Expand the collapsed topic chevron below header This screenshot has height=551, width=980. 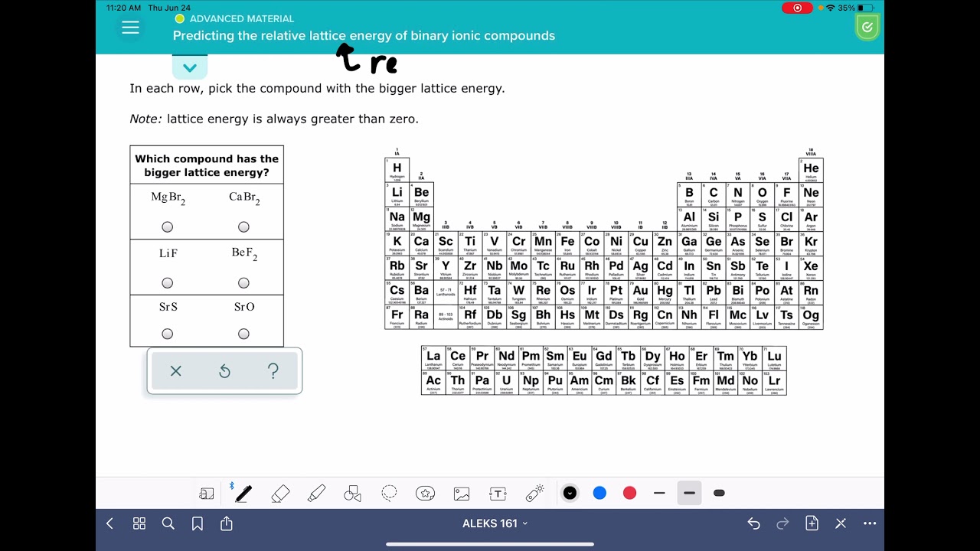click(190, 67)
